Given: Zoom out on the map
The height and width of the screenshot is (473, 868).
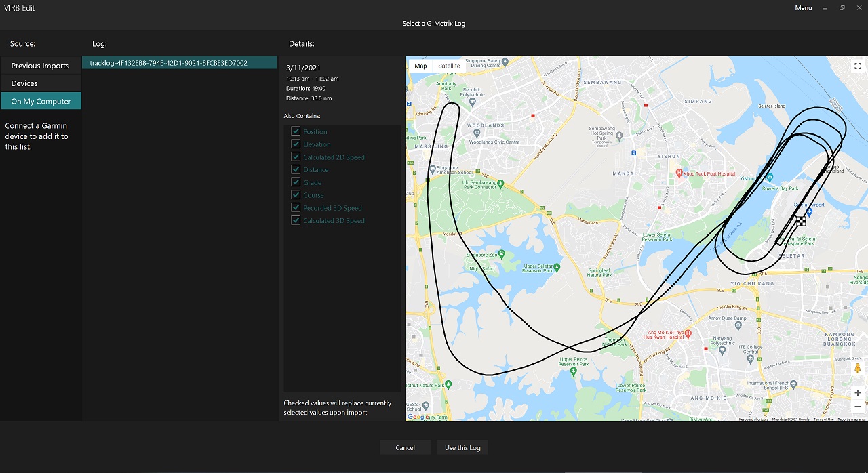Looking at the screenshot, I should coord(857,407).
